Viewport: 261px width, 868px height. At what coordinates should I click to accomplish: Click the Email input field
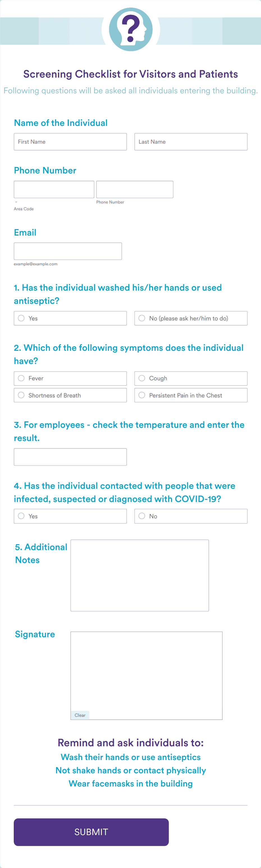(x=68, y=251)
